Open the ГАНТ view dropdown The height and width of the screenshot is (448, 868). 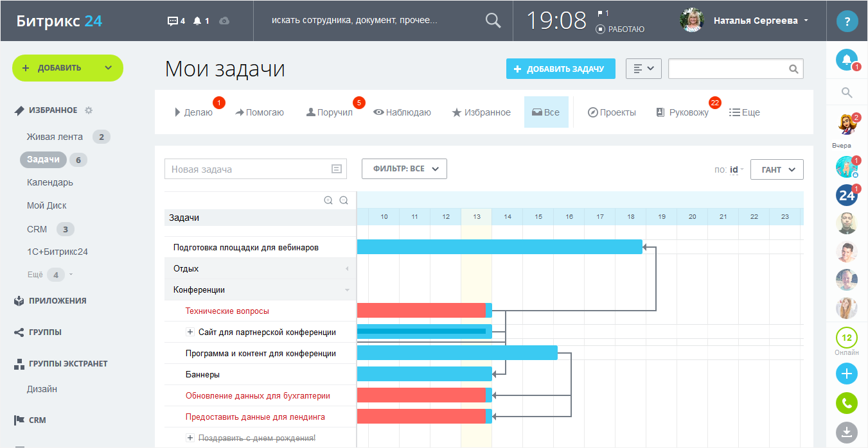[x=777, y=169]
